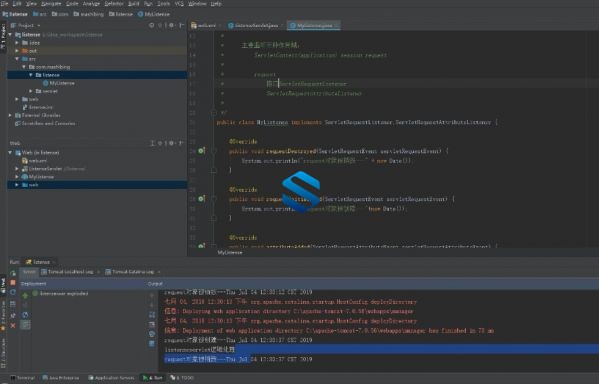Collapse the src folder

click(17, 59)
